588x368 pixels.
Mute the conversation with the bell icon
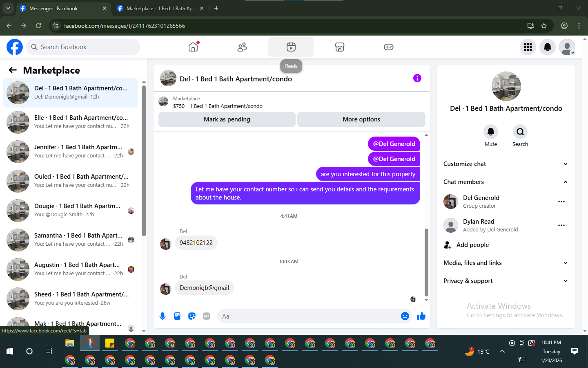tap(491, 132)
